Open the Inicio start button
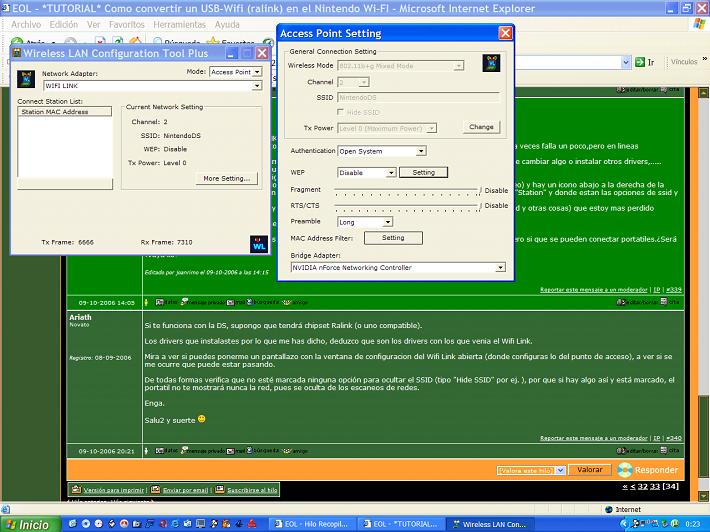This screenshot has height=532, width=710. [x=30, y=524]
